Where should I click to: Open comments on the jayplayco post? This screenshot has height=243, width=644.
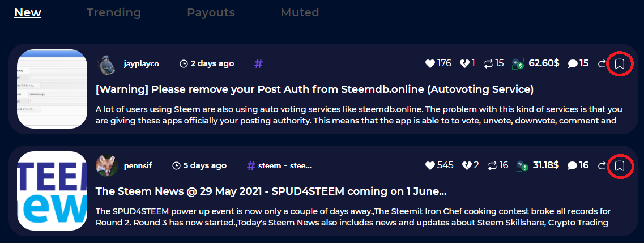click(x=573, y=64)
